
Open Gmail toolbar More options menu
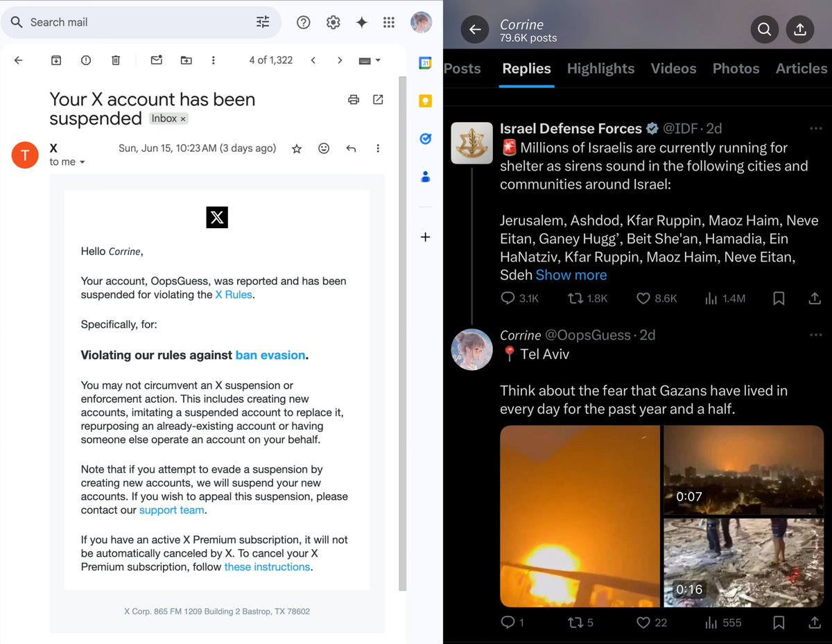coord(213,60)
